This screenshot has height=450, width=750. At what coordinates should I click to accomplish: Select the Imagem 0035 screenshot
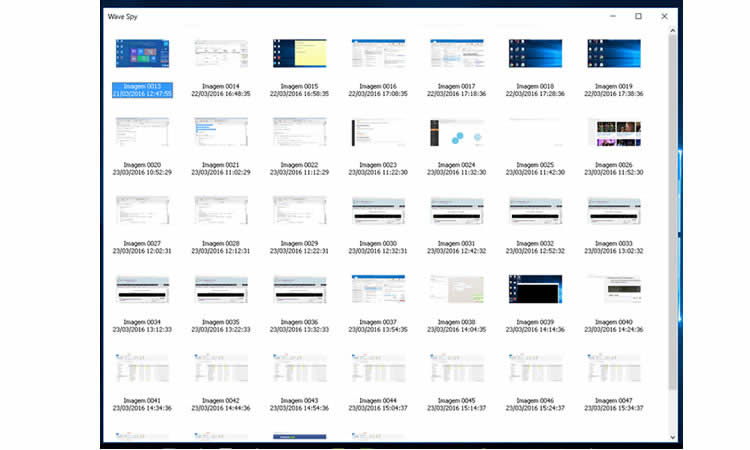220,289
